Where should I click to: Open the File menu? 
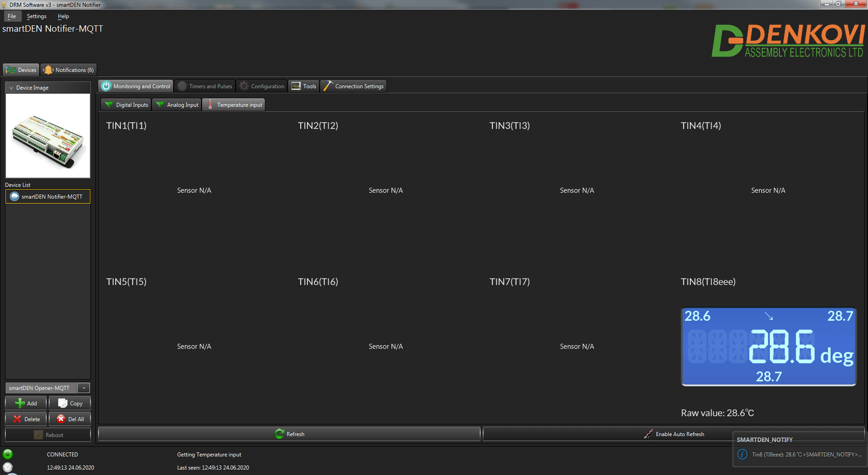click(12, 16)
